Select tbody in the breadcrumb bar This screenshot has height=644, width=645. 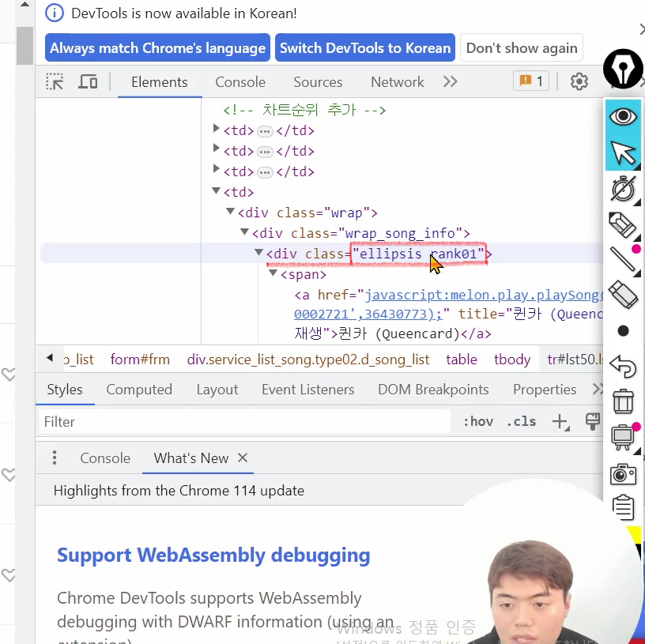tap(512, 360)
